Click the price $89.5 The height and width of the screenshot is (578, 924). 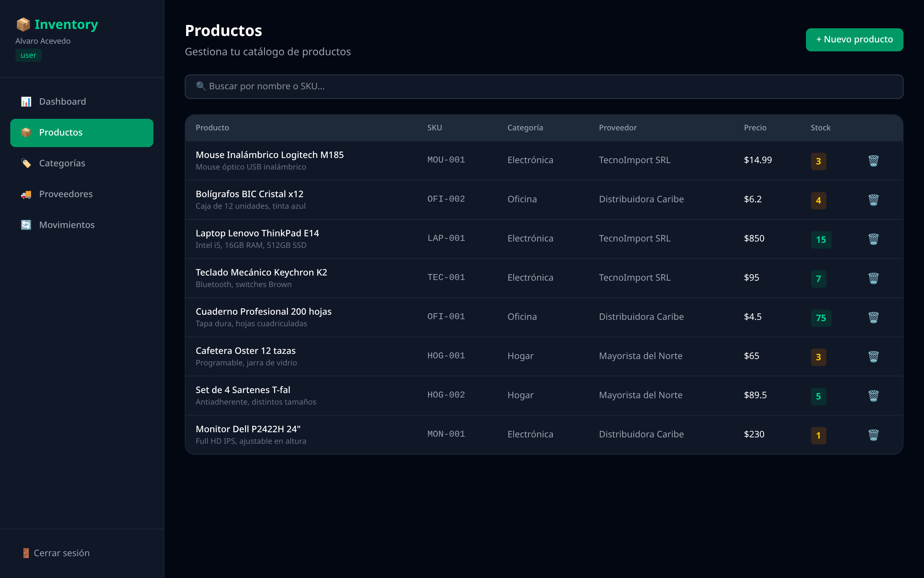(x=755, y=395)
